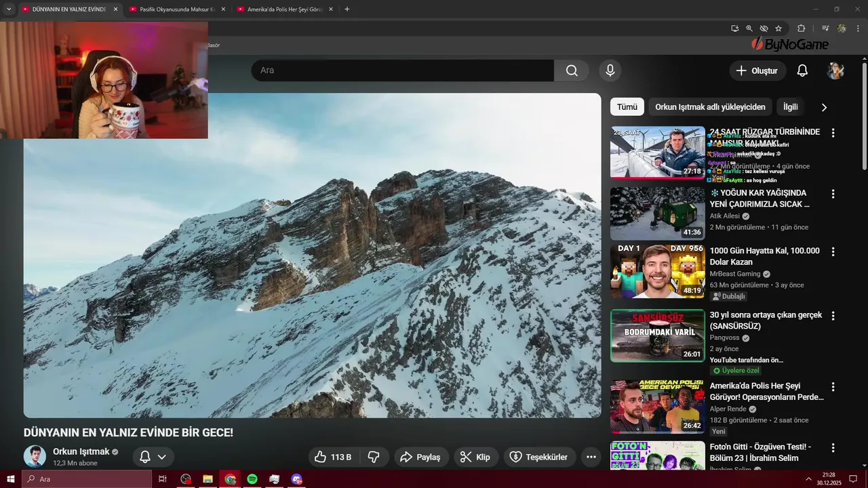
Task: Open the 24 SAAT wind turbine thumbnail
Action: (x=658, y=153)
